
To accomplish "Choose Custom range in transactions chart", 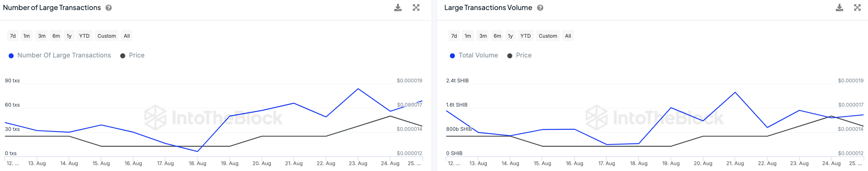I will point(106,36).
